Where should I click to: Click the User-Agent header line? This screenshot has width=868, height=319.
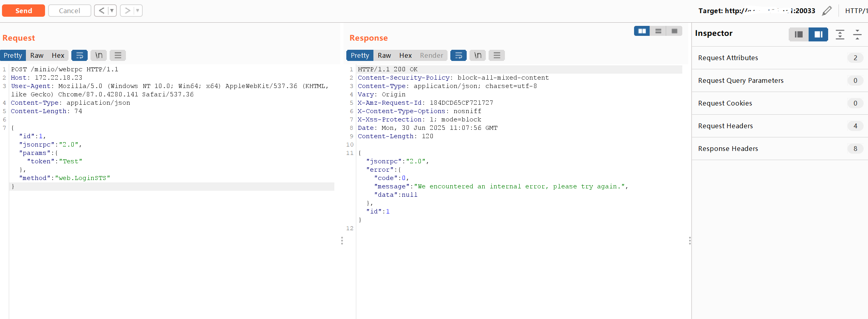(170, 90)
